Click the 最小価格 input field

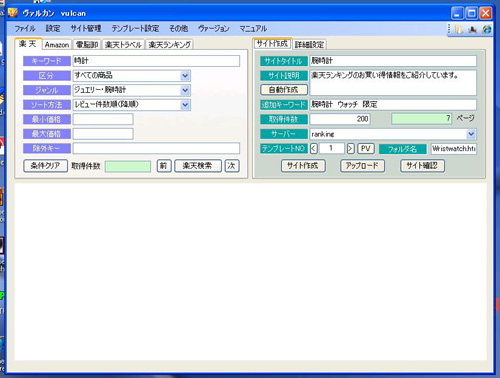point(103,119)
